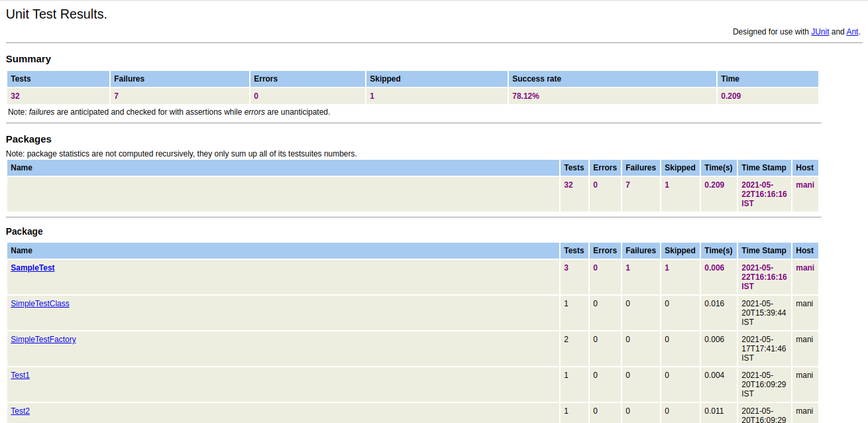Click the Time(s) header in Package table
Image resolution: width=868 pixels, height=423 pixels.
tap(718, 250)
